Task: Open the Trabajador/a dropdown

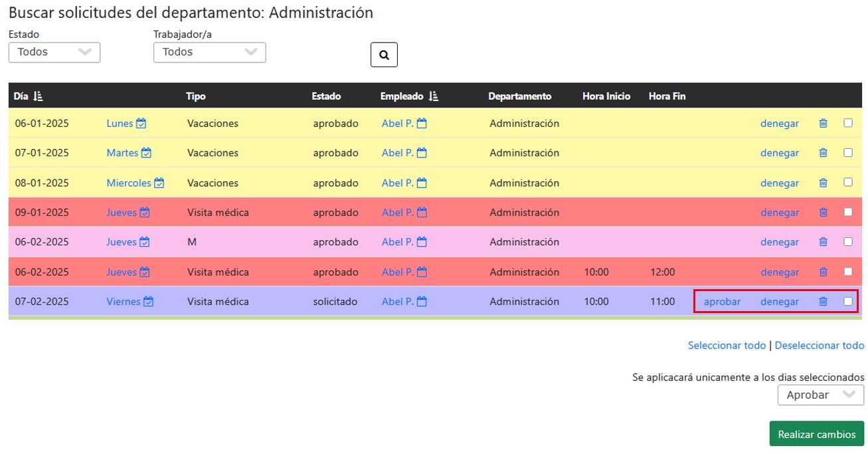Action: click(210, 53)
